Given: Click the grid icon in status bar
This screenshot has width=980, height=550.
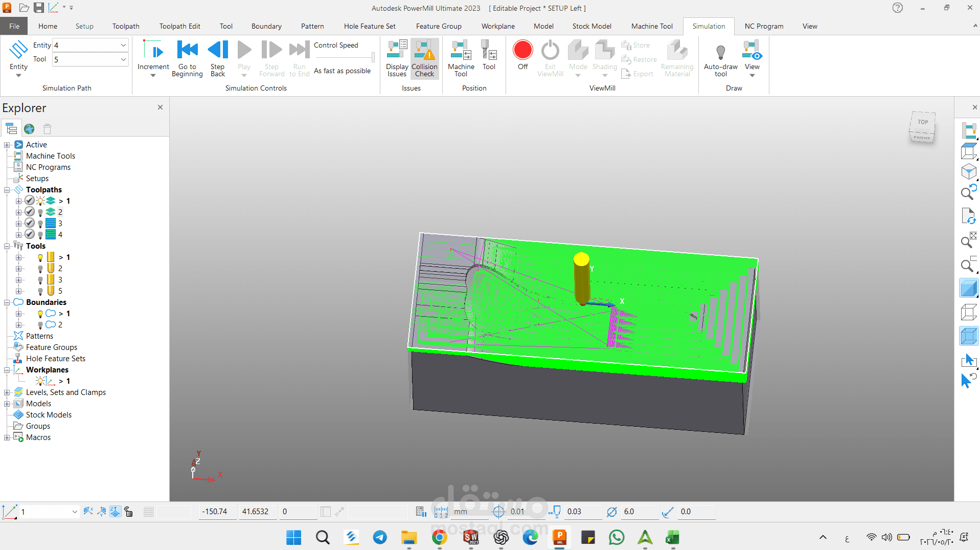Looking at the screenshot, I should tap(148, 512).
